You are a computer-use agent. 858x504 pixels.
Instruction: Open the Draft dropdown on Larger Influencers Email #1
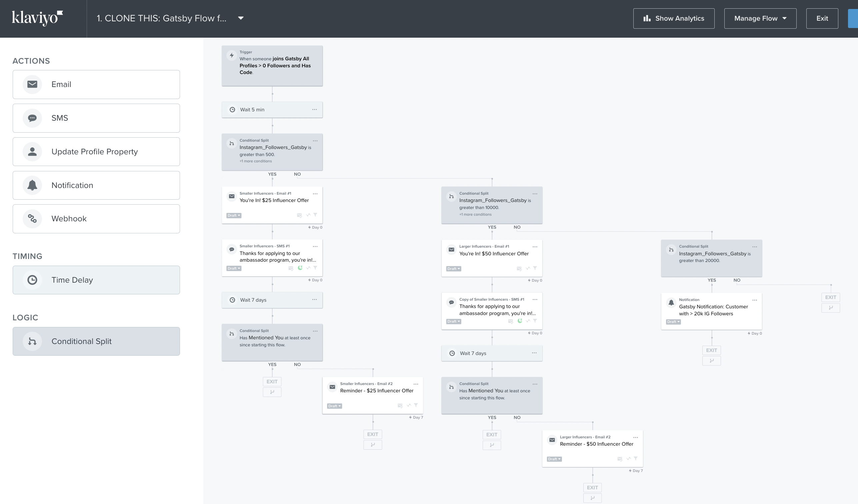pyautogui.click(x=454, y=269)
